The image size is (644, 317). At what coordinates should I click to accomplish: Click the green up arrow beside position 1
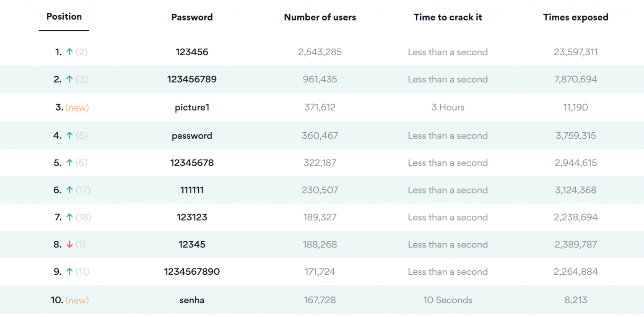(x=70, y=52)
